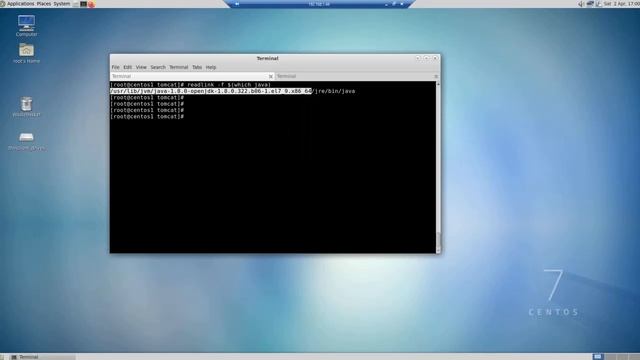Open the Terminal Search menu
This screenshot has width=640, height=360.
point(158,67)
